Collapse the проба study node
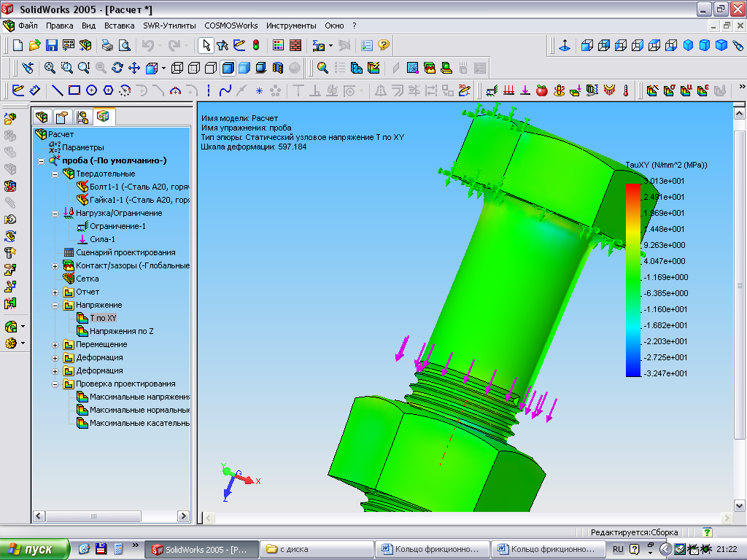Viewport: 747px width, 560px height. [x=42, y=161]
